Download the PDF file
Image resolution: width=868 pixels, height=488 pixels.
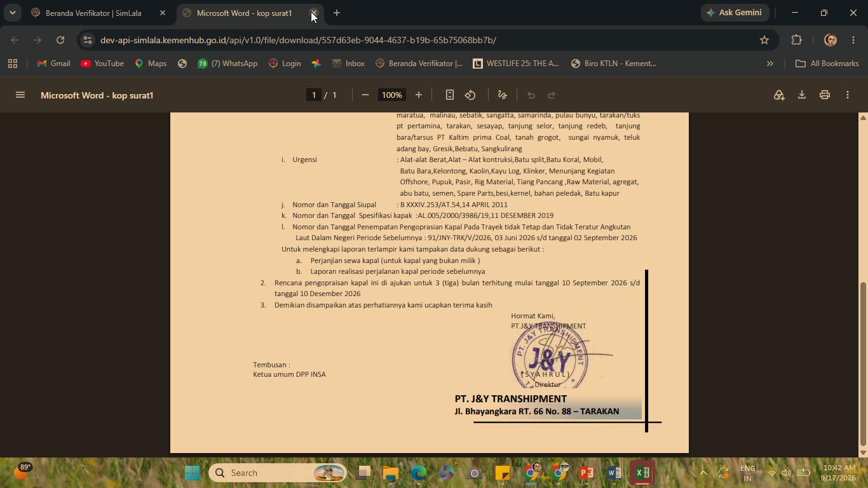pos(802,95)
